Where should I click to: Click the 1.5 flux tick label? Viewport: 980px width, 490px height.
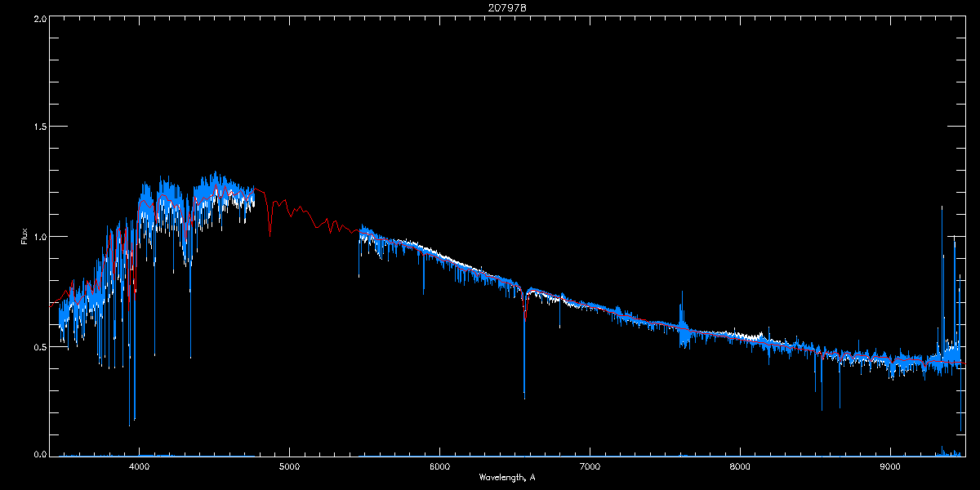(x=38, y=127)
